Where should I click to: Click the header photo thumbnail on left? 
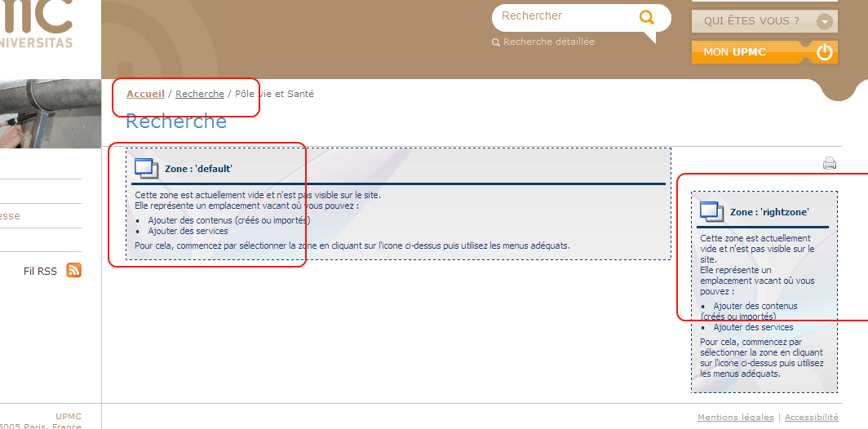pos(49,113)
